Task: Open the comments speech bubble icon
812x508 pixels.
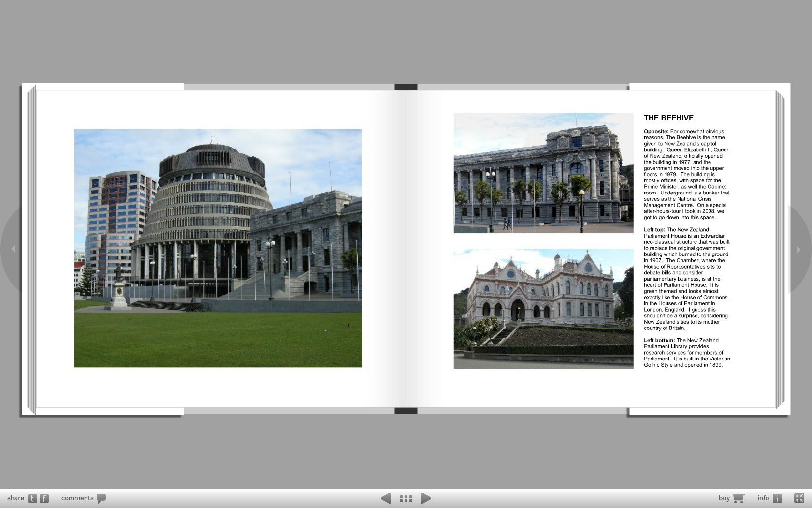Action: (x=101, y=498)
